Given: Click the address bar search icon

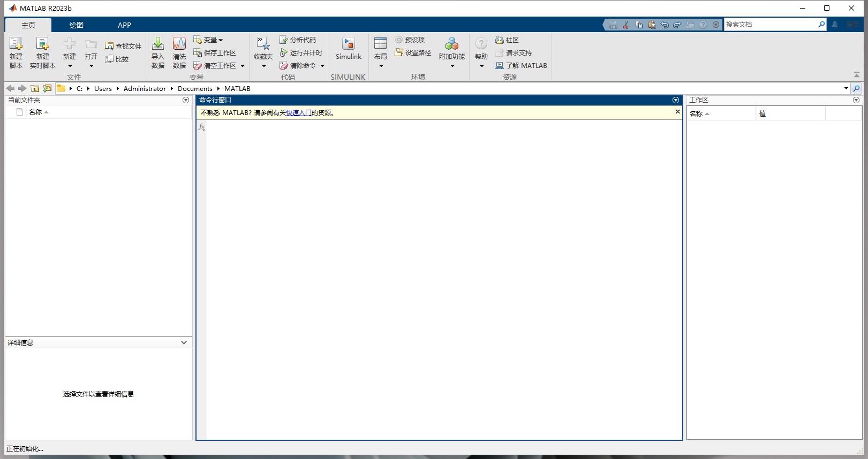Looking at the screenshot, I should [x=857, y=88].
